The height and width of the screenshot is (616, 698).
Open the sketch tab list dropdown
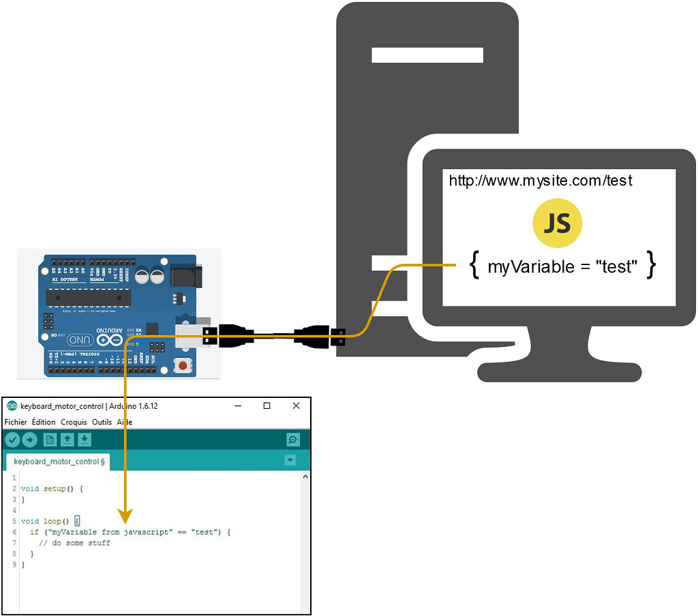[x=290, y=461]
